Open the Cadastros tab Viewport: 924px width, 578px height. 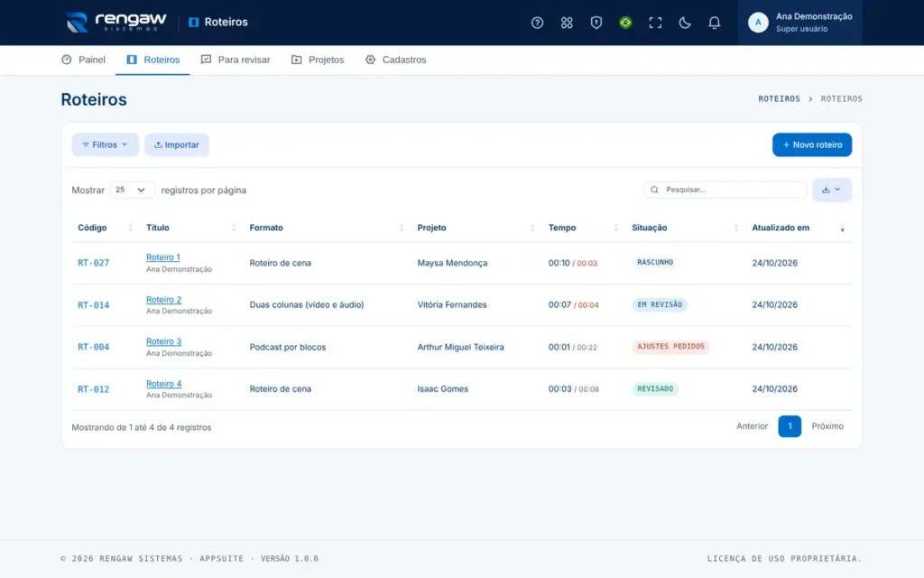[x=395, y=60]
